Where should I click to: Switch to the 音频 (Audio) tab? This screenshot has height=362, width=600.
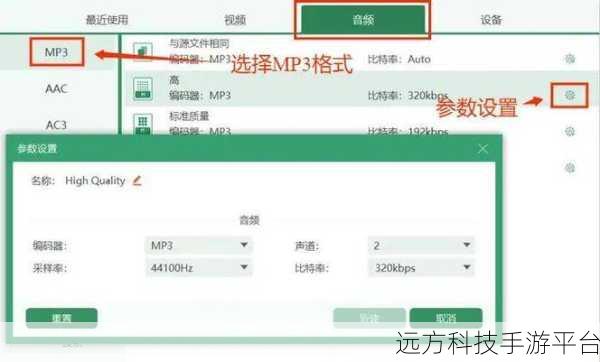click(x=363, y=19)
